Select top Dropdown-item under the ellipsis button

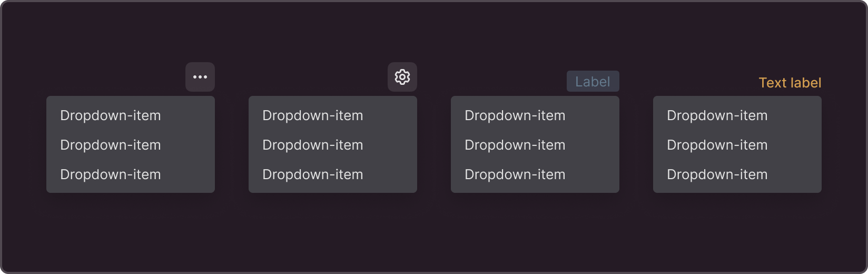tap(131, 115)
